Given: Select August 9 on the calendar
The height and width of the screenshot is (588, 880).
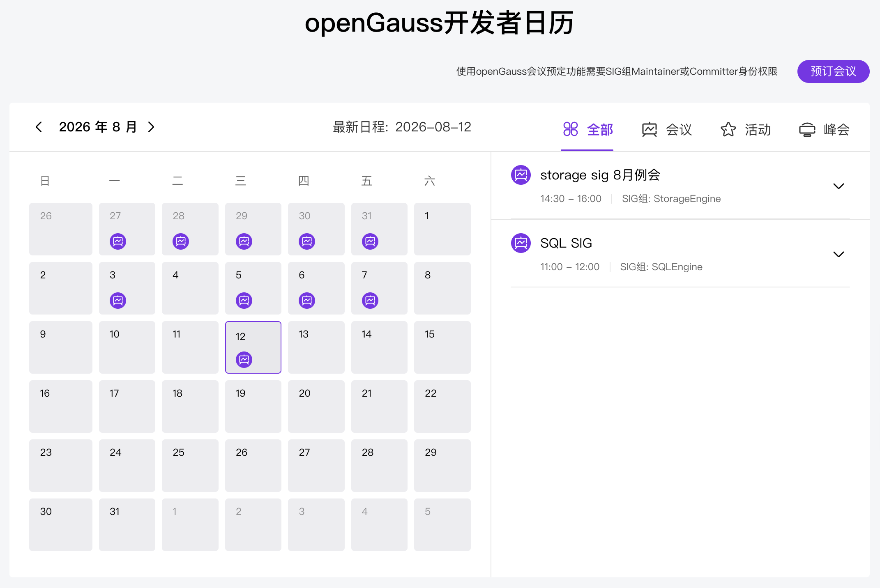Looking at the screenshot, I should (x=61, y=347).
